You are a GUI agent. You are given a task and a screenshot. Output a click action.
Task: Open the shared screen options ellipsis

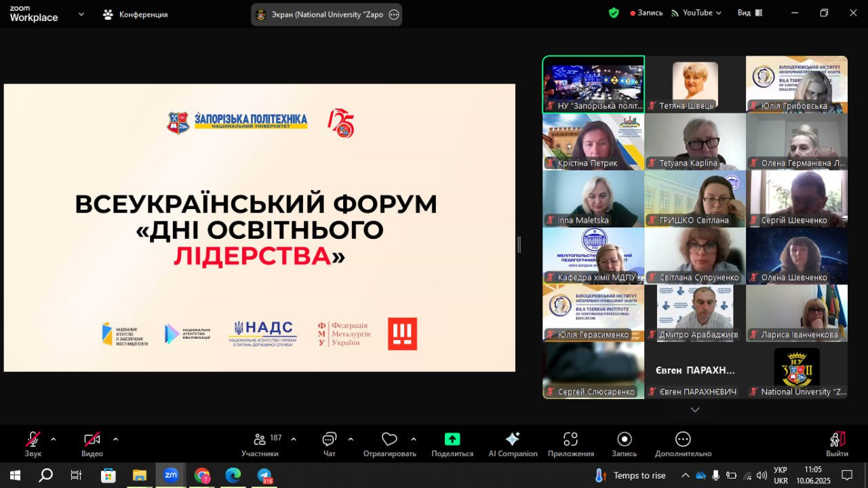(x=394, y=14)
